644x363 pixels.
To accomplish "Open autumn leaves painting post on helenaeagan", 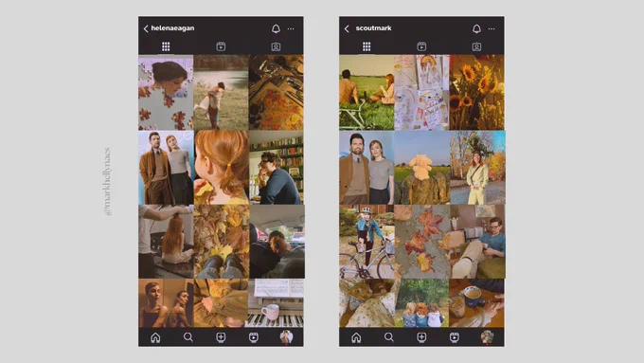I will 277,93.
